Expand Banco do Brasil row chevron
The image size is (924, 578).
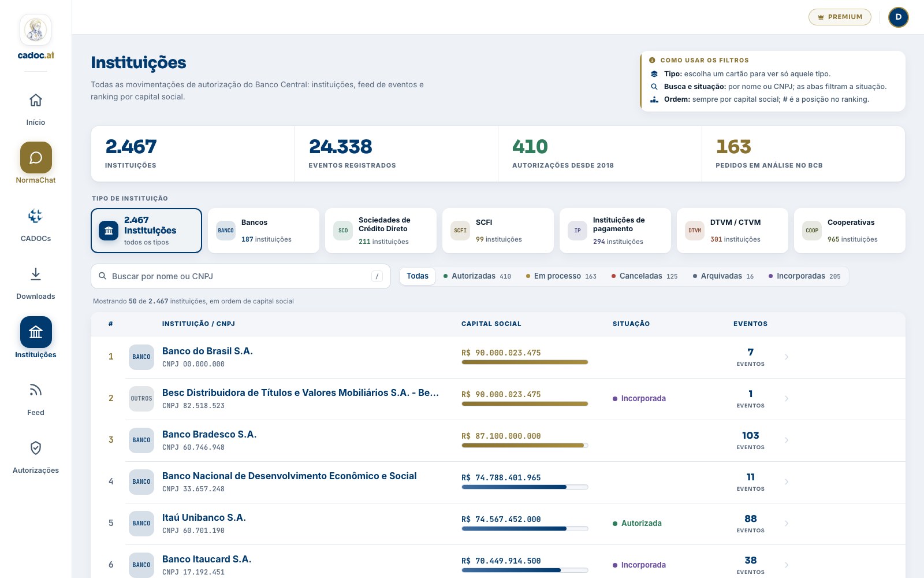pyautogui.click(x=787, y=357)
